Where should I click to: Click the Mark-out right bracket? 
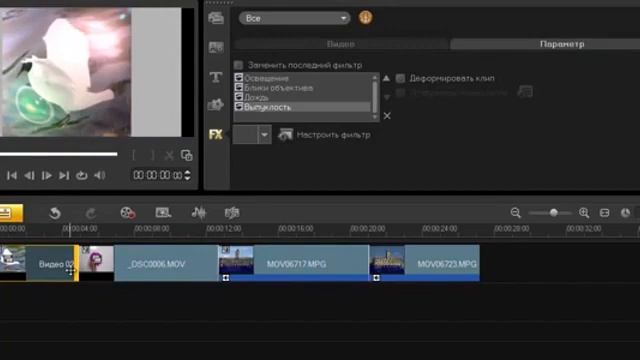153,155
